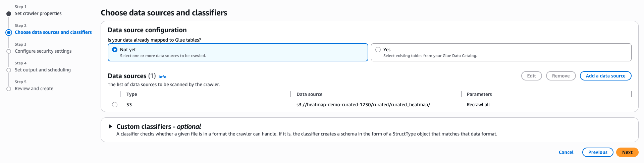Click the Type column header
This screenshot has width=644, height=163.
point(132,94)
